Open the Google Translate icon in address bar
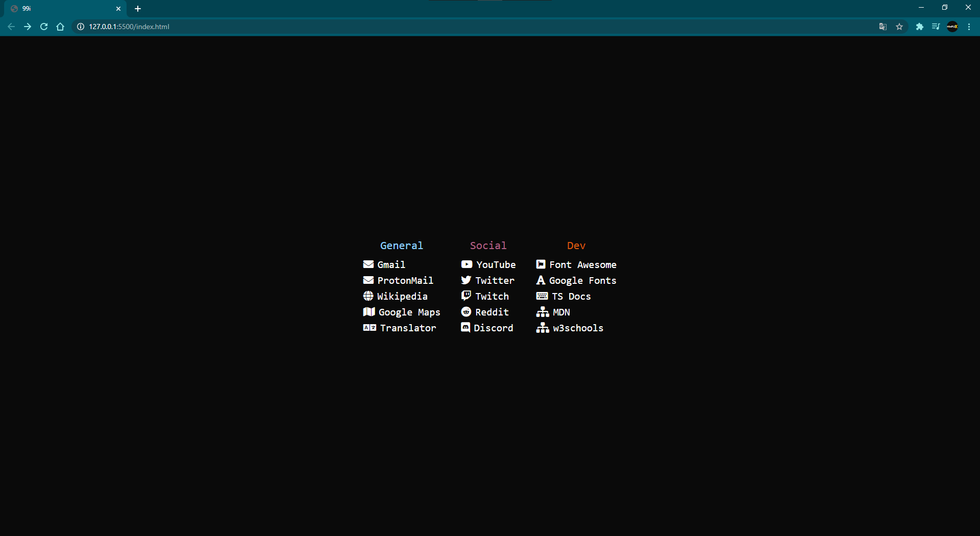 pyautogui.click(x=883, y=27)
